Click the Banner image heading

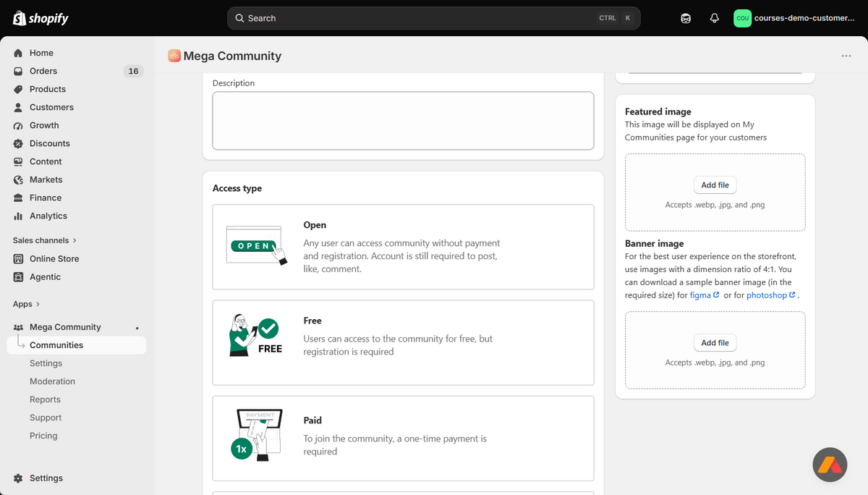pyautogui.click(x=655, y=244)
